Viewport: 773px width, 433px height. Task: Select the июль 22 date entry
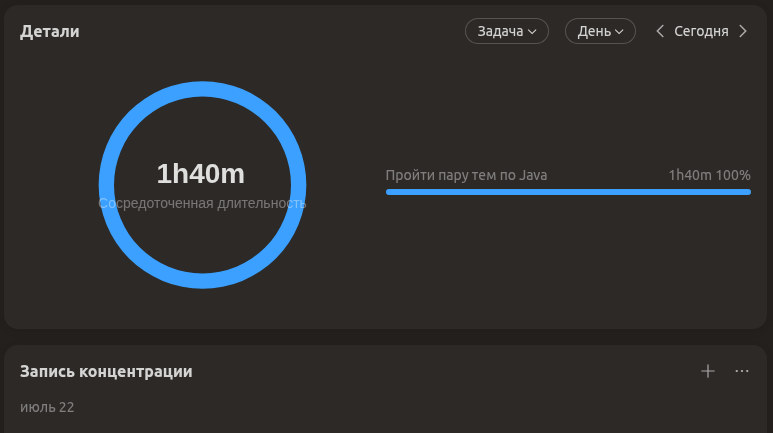pos(47,407)
